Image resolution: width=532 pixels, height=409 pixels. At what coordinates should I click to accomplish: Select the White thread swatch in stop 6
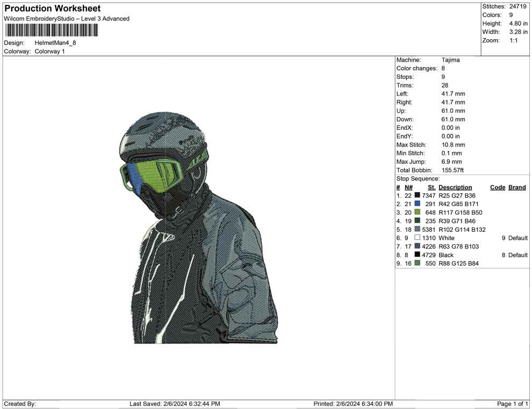coord(417,238)
